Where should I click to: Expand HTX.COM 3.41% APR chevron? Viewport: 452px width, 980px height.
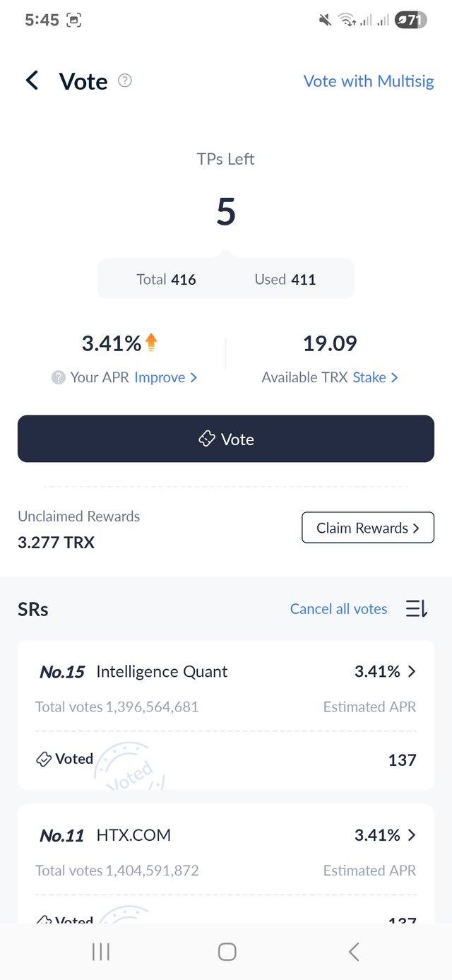(x=412, y=835)
